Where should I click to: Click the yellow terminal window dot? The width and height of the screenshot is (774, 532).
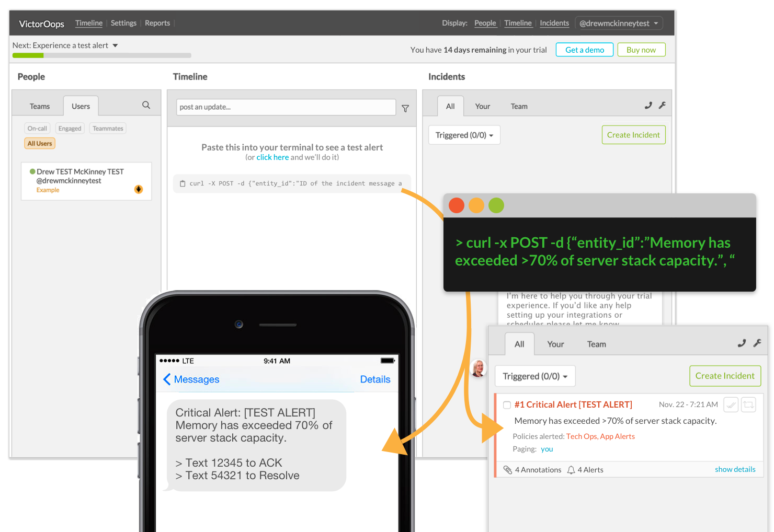tap(476, 205)
